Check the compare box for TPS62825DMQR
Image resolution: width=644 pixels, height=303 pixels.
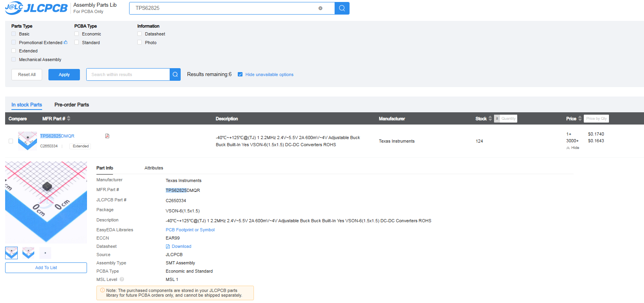tap(11, 141)
